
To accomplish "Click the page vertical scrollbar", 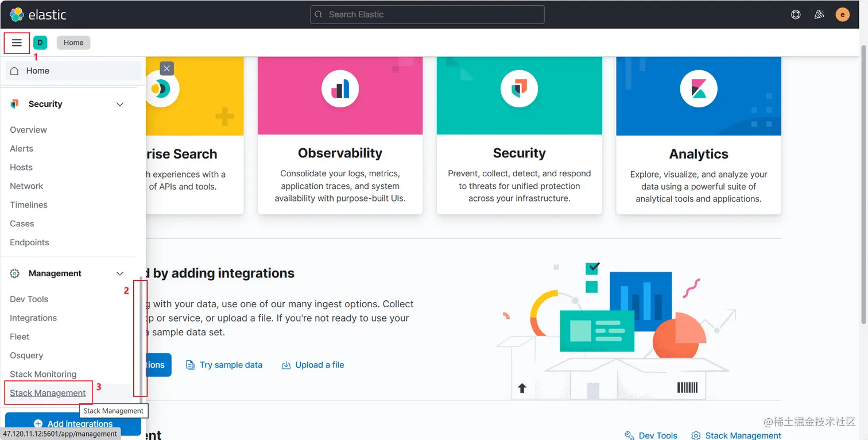I will tap(864, 184).
